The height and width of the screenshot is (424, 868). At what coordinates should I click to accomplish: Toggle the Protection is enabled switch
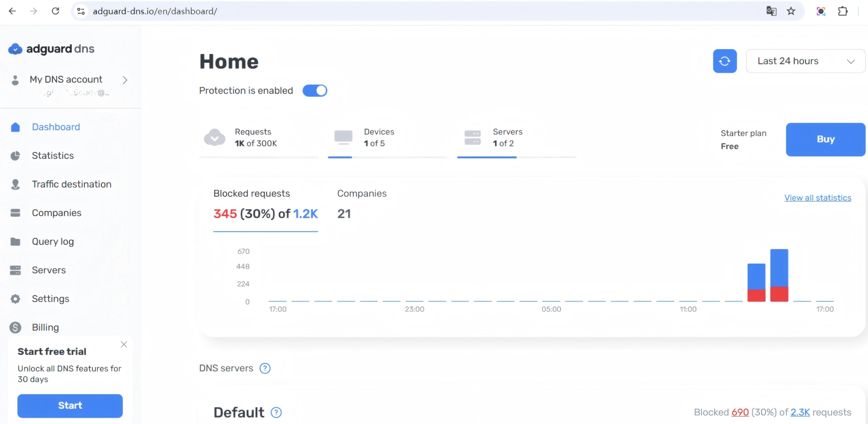click(315, 91)
